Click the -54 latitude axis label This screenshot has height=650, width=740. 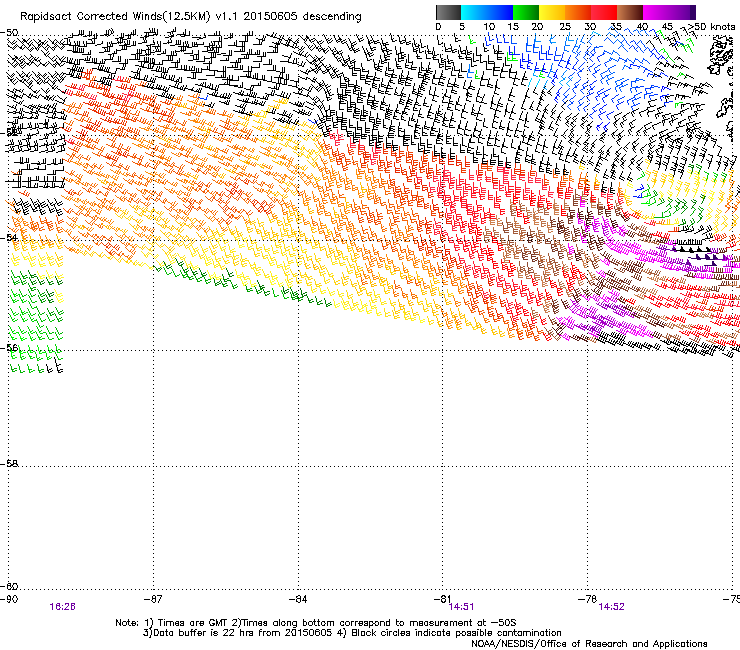click(x=9, y=237)
